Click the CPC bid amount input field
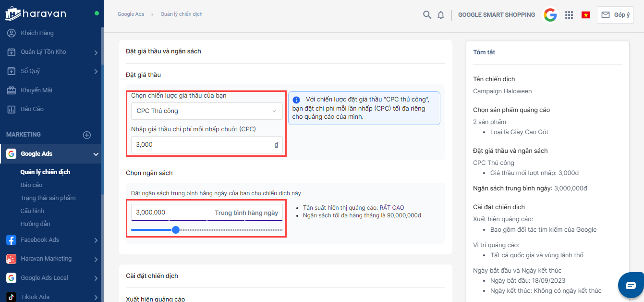 point(202,145)
